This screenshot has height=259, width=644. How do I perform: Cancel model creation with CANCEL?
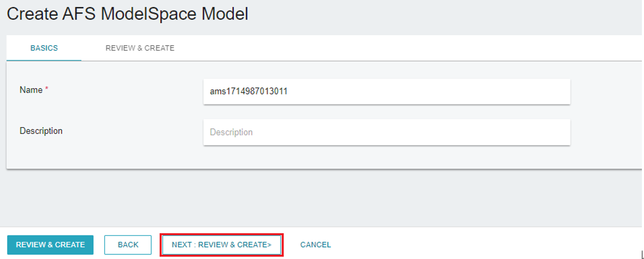(x=316, y=245)
